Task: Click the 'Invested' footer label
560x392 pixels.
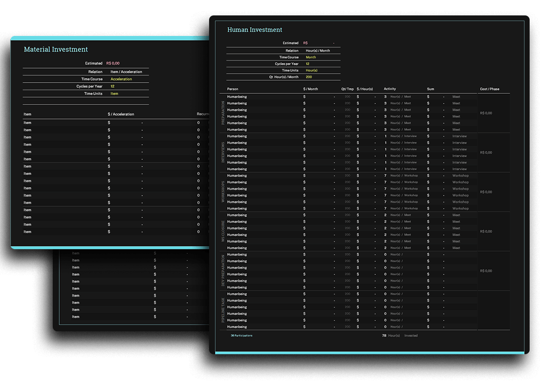Action: point(411,336)
